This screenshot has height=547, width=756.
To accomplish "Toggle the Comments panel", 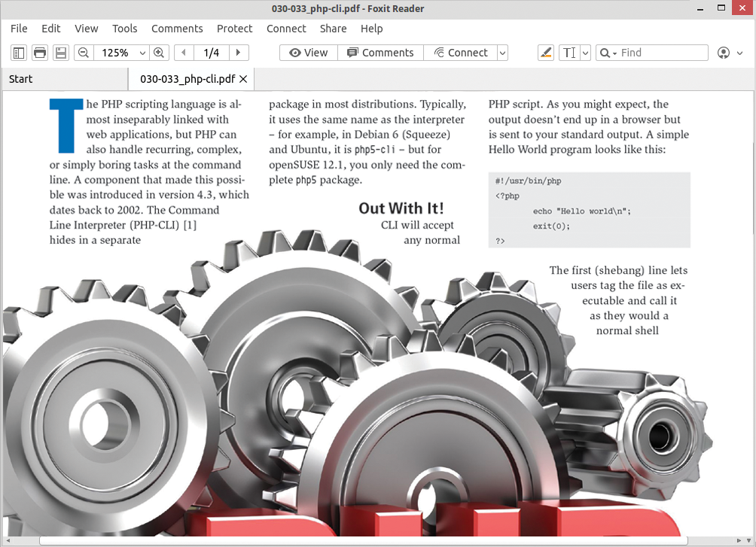I will pyautogui.click(x=380, y=53).
